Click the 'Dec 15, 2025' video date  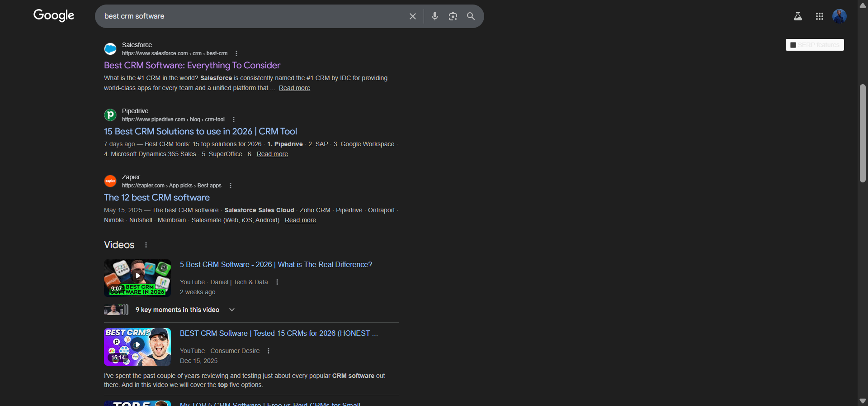[x=199, y=361]
